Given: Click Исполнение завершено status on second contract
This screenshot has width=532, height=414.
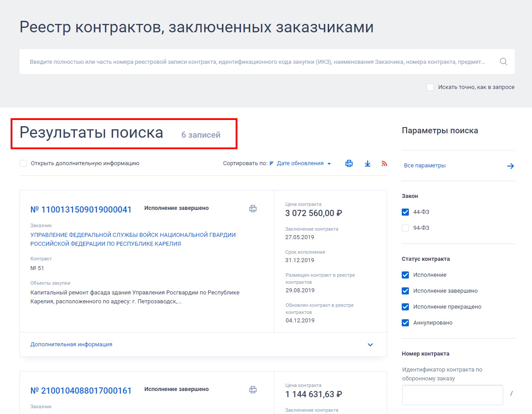Looking at the screenshot, I should pyautogui.click(x=176, y=389).
